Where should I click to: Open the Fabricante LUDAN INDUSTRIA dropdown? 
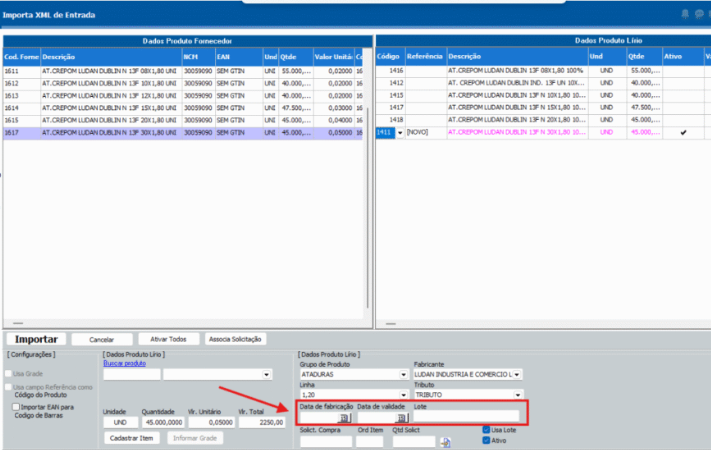(517, 375)
